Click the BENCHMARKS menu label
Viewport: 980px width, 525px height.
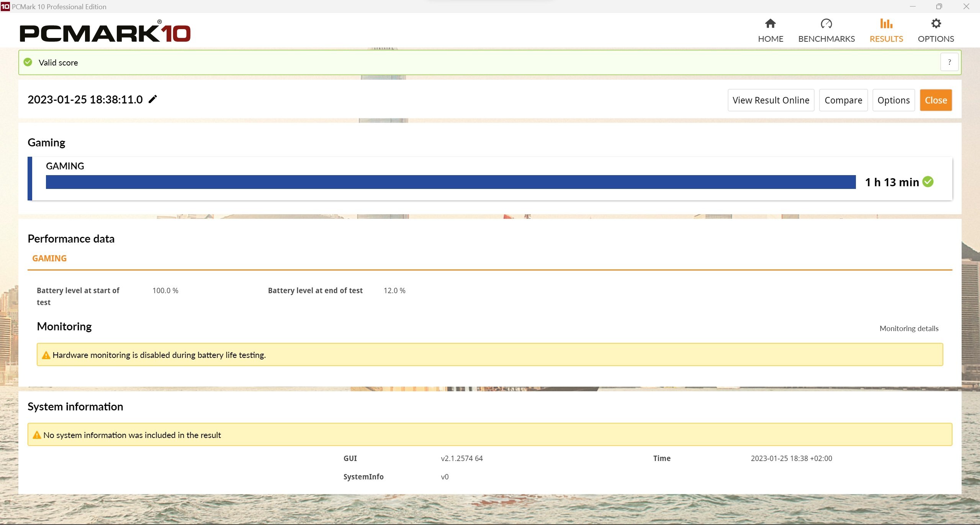(826, 39)
